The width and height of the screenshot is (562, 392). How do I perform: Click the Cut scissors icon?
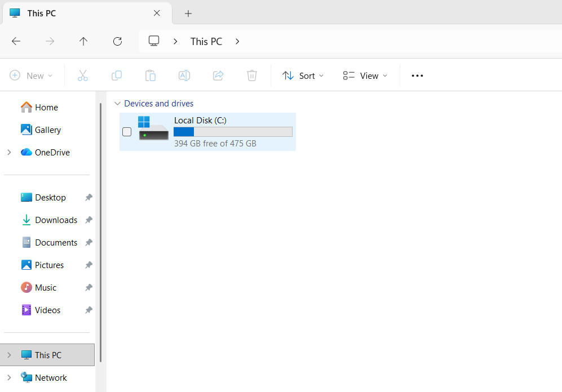point(83,75)
